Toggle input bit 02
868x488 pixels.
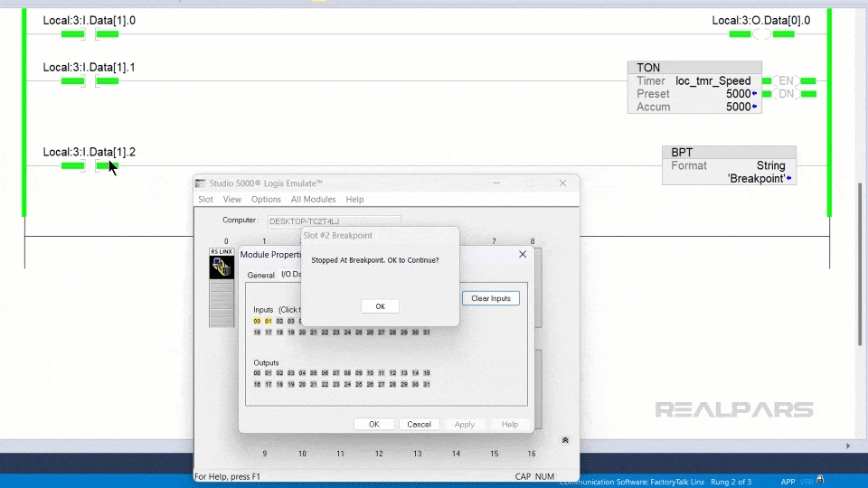pos(279,321)
